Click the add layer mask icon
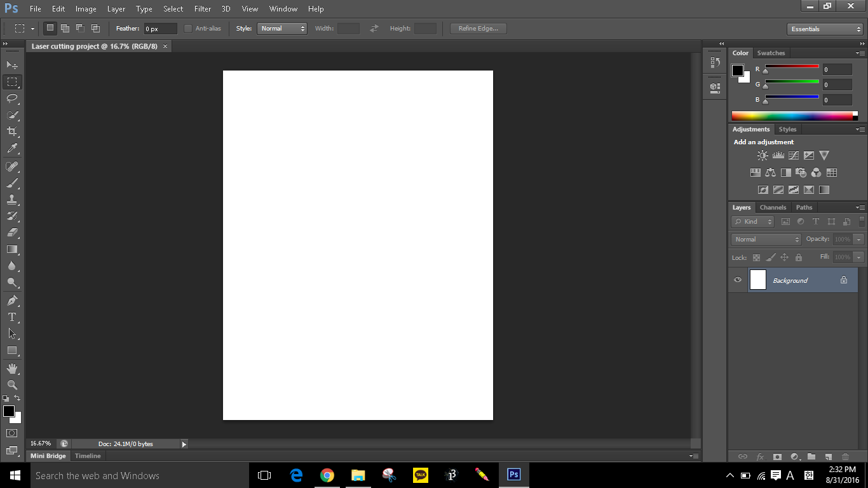This screenshot has width=868, height=488. coord(776,456)
